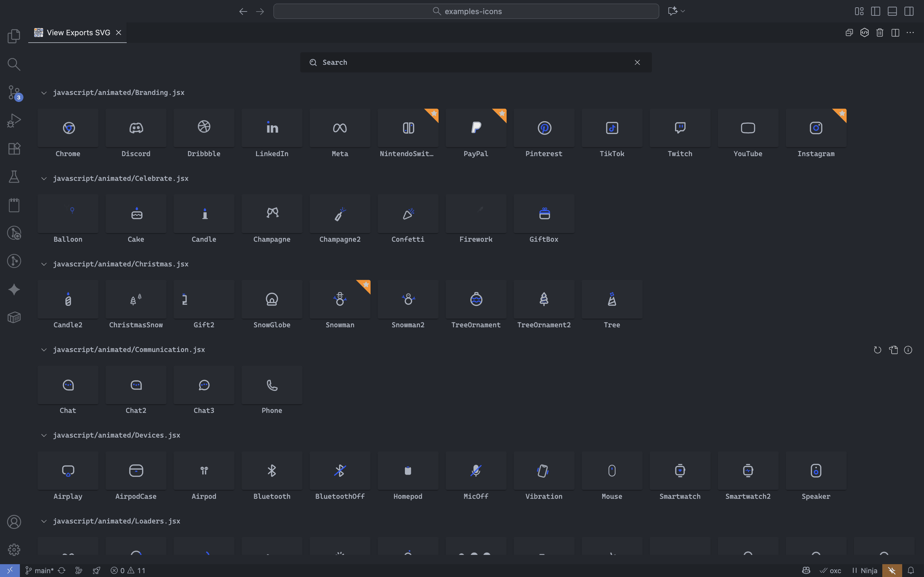Viewport: 924px width, 577px height.
Task: Switch to the View Exports SVG tab
Action: (x=78, y=32)
